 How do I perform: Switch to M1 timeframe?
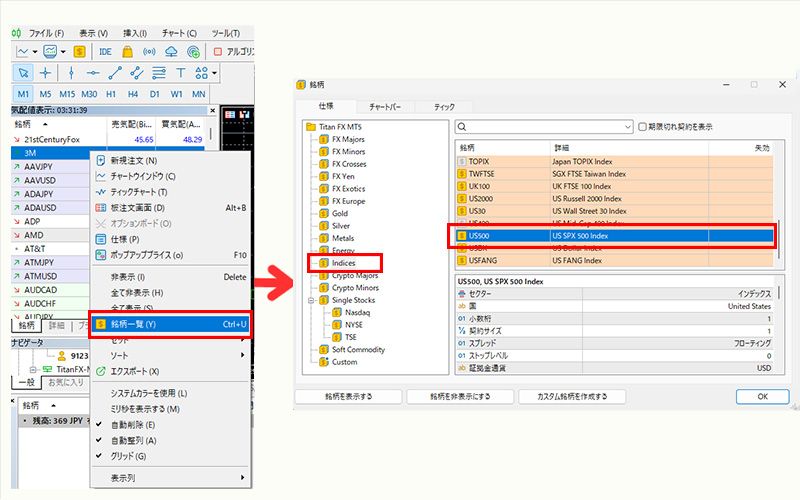coord(23,94)
